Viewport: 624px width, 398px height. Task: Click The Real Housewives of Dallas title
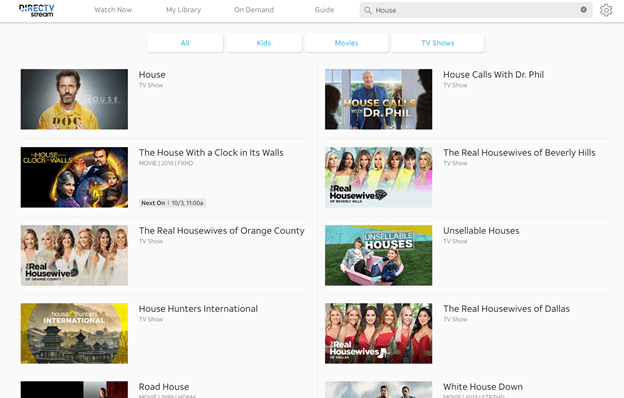[x=506, y=308]
